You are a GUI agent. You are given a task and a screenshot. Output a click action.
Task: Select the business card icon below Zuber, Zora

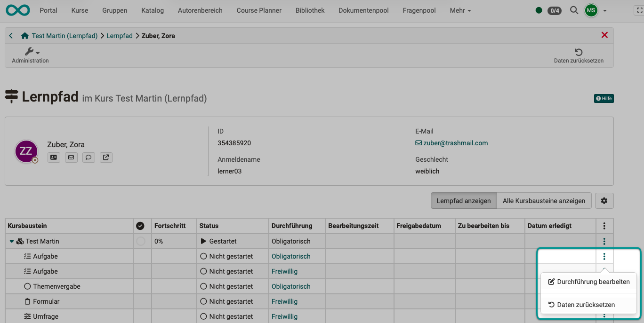pyautogui.click(x=54, y=157)
